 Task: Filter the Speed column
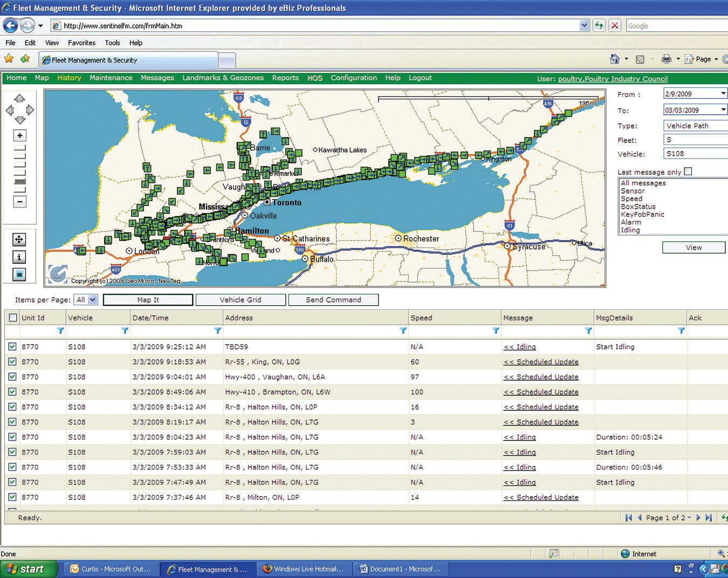tap(496, 331)
